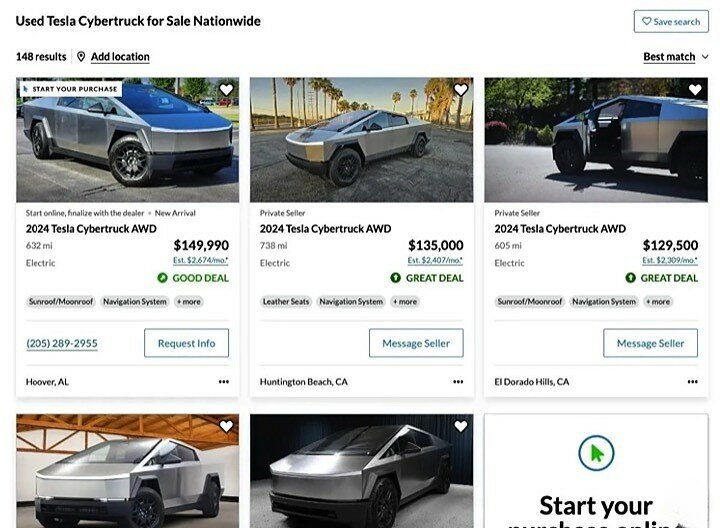Click the location pin icon
The width and height of the screenshot is (720, 528).
tap(81, 57)
